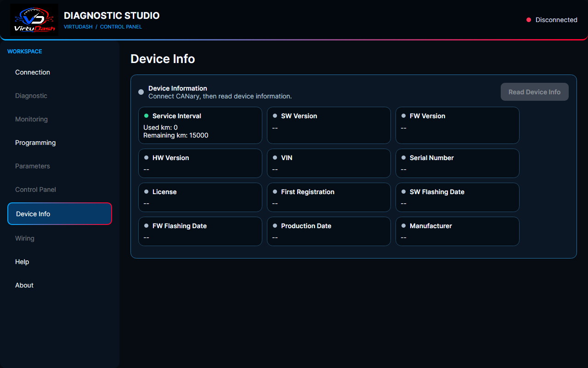Select the Device Info sidebar item
Viewport: 588px width, 368px height.
pyautogui.click(x=60, y=214)
